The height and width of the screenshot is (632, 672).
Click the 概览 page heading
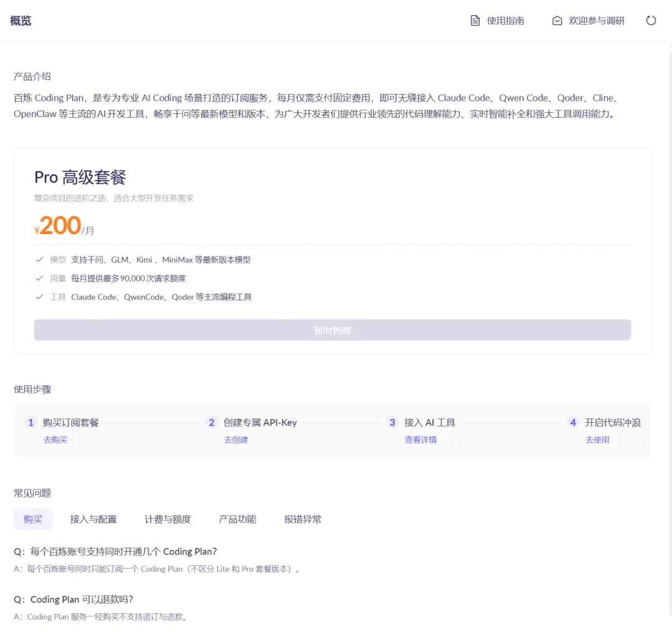21,21
